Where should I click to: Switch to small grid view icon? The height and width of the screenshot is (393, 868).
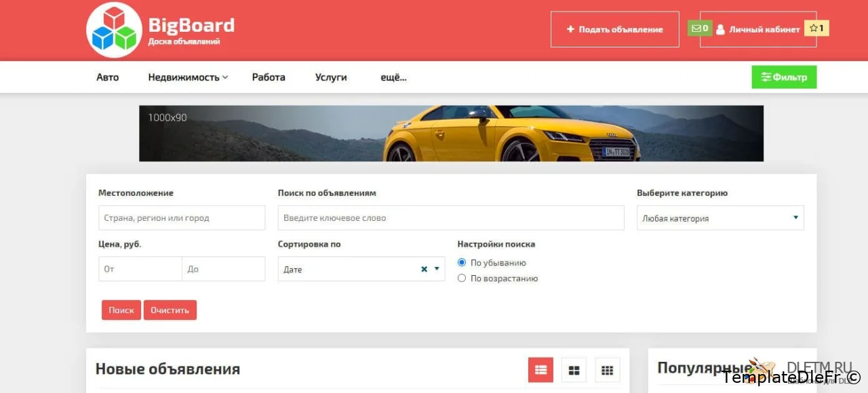pyautogui.click(x=608, y=370)
